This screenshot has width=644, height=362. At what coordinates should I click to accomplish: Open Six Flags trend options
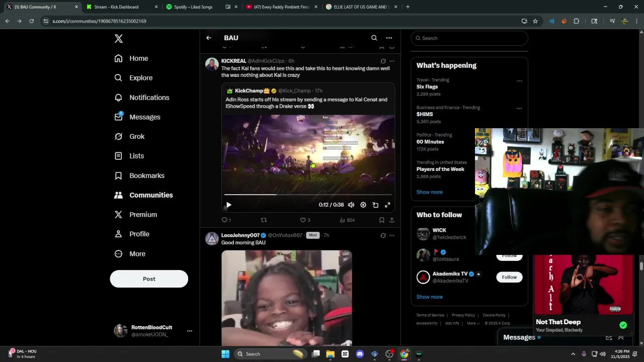[x=519, y=80]
